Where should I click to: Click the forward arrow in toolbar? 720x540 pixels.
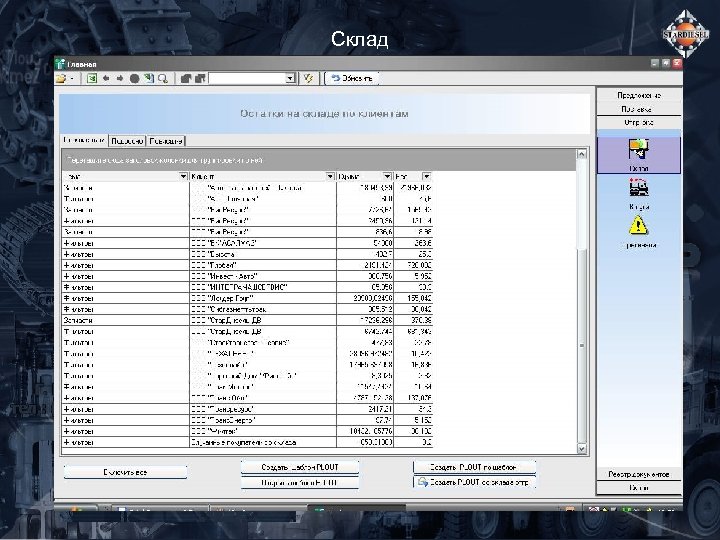121,77
